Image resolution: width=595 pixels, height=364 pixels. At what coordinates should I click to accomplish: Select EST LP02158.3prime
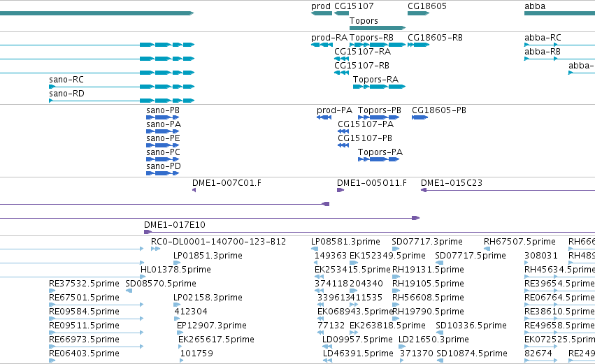pos(177,305)
